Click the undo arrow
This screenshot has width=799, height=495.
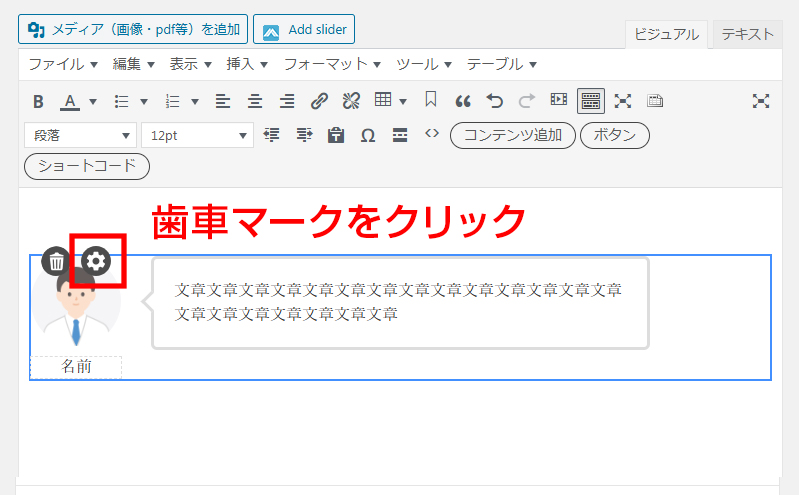[x=494, y=101]
